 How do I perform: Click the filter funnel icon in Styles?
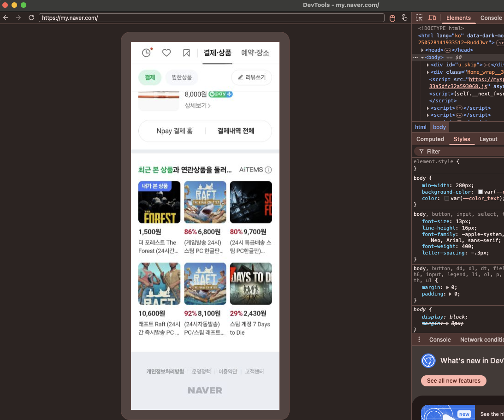pos(421,151)
